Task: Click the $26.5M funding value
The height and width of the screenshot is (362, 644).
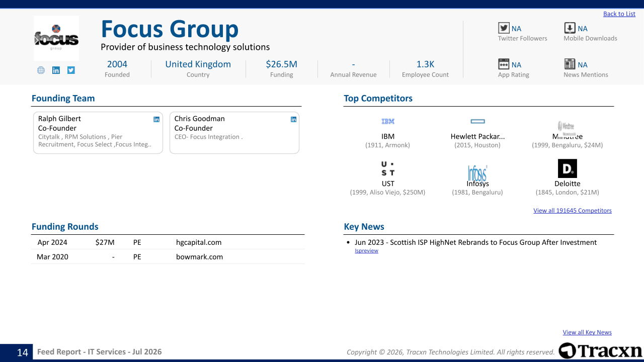Action: (x=282, y=64)
